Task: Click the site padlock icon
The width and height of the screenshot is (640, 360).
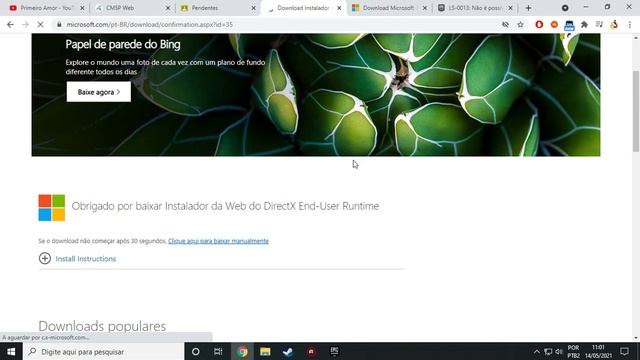Action: pyautogui.click(x=59, y=24)
